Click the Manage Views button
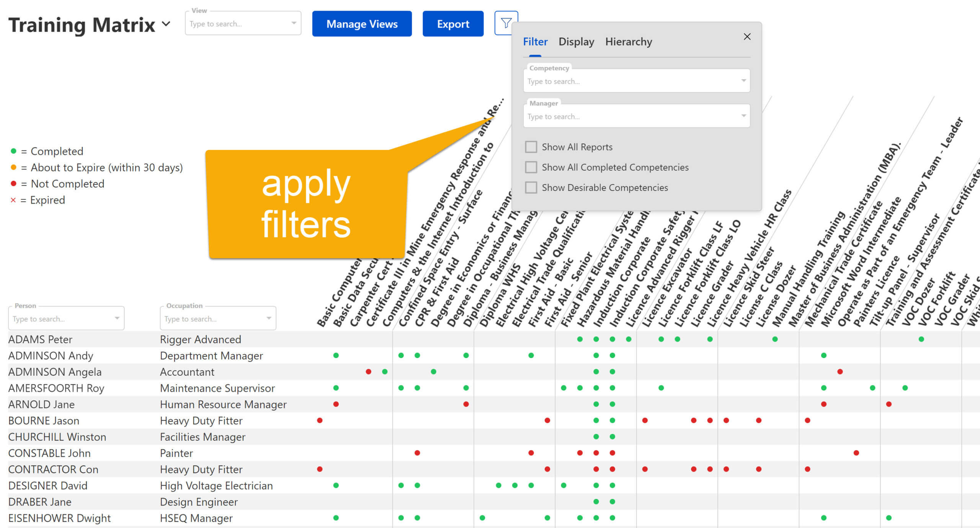 point(362,24)
